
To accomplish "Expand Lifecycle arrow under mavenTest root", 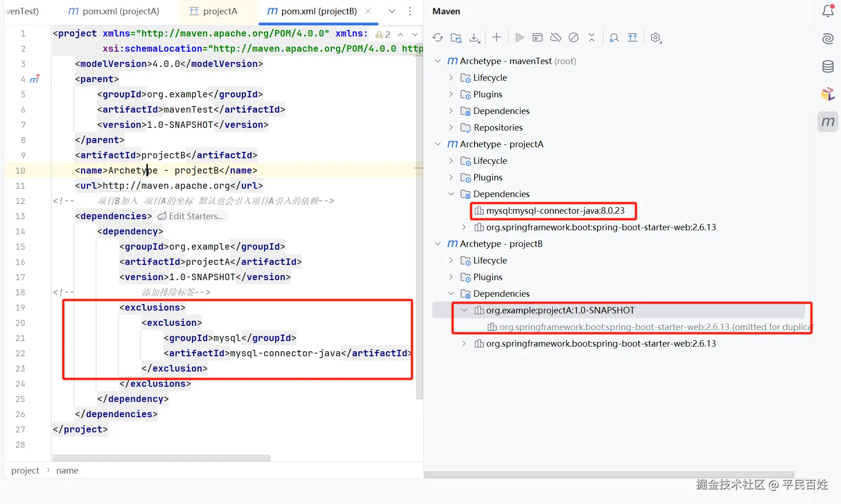I will (451, 78).
